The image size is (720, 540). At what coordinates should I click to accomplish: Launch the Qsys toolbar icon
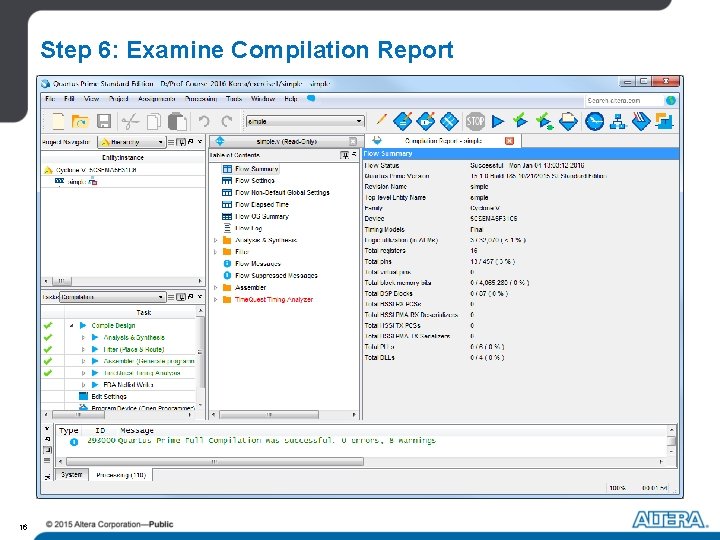click(x=664, y=121)
